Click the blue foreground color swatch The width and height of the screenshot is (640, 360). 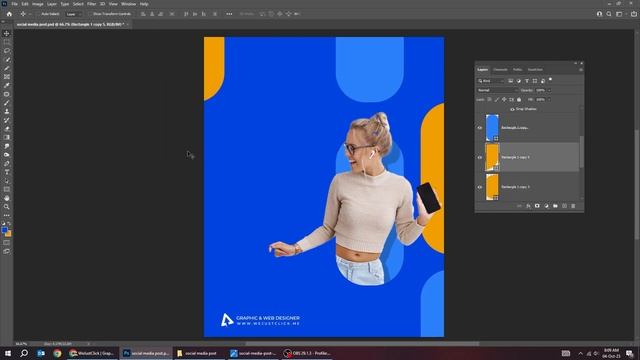click(4, 230)
